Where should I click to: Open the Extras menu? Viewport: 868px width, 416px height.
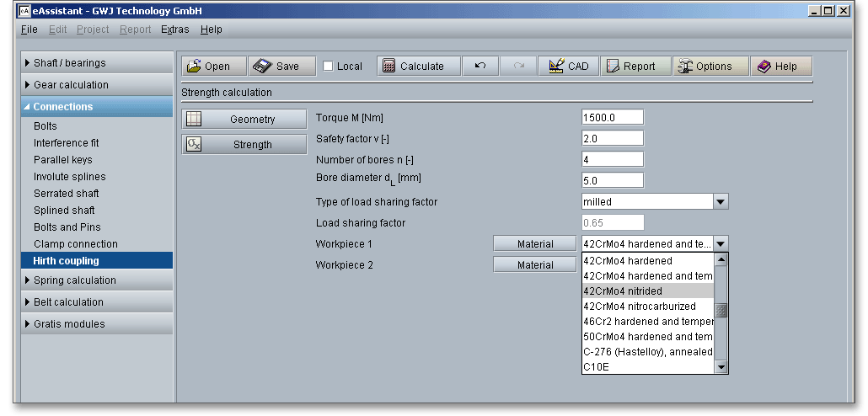174,29
